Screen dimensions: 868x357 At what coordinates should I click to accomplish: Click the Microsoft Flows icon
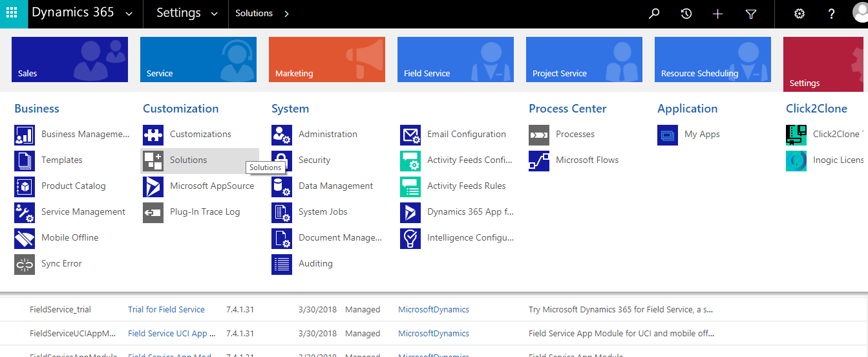pos(539,161)
